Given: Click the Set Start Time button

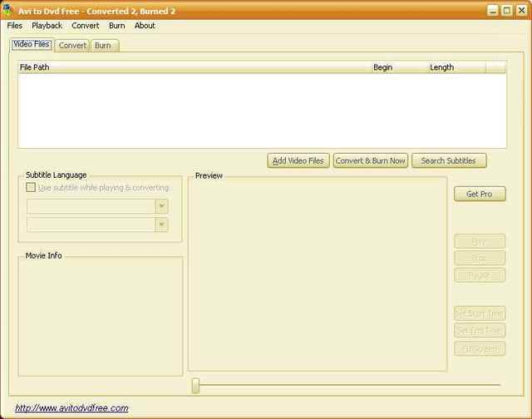Looking at the screenshot, I should coord(480,314).
